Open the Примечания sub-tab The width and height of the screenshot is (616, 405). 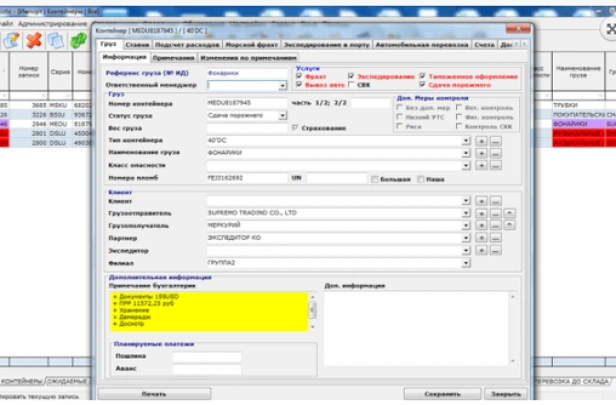pos(174,57)
